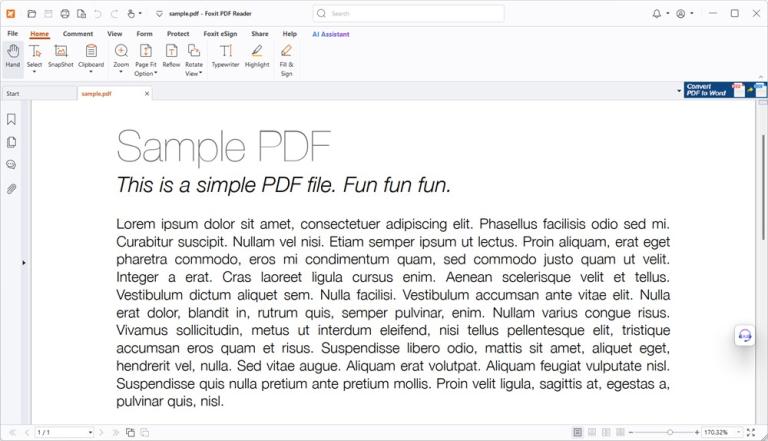
Task: Open the Protect ribbon tab
Action: [x=178, y=34]
